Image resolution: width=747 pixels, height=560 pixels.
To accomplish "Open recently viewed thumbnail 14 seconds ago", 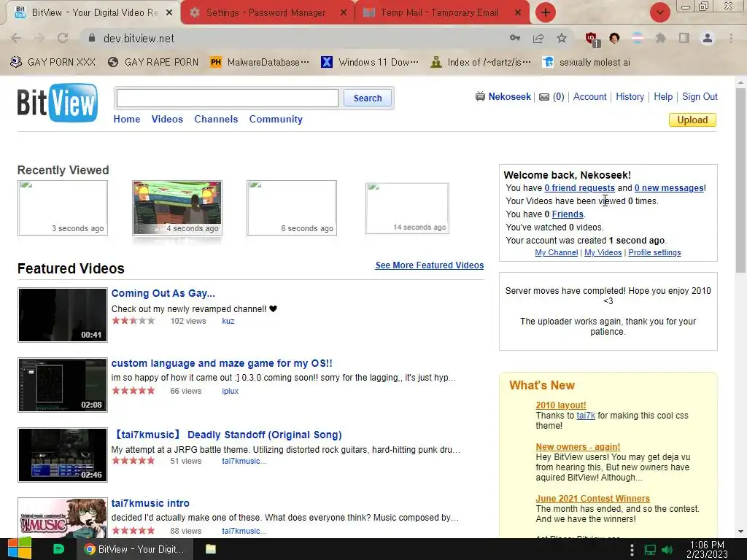I will (x=407, y=208).
